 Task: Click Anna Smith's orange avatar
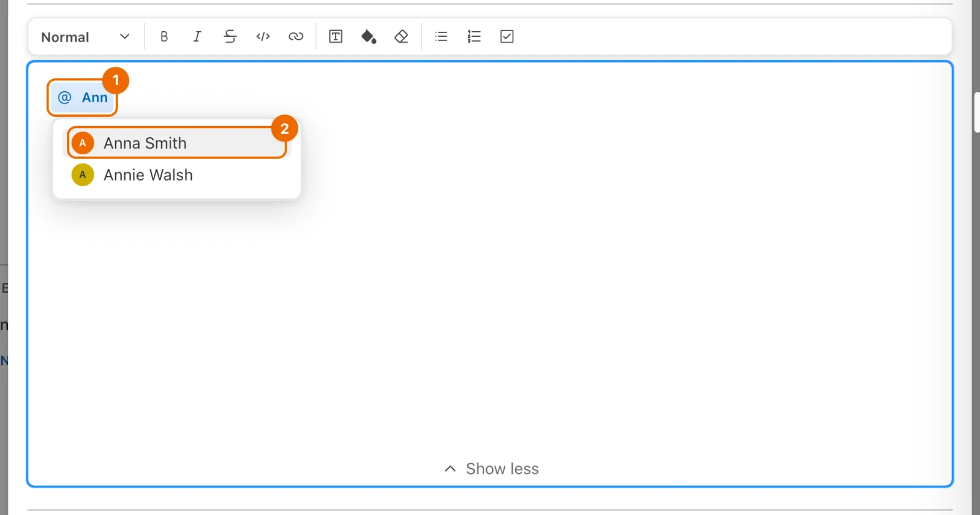tap(83, 143)
